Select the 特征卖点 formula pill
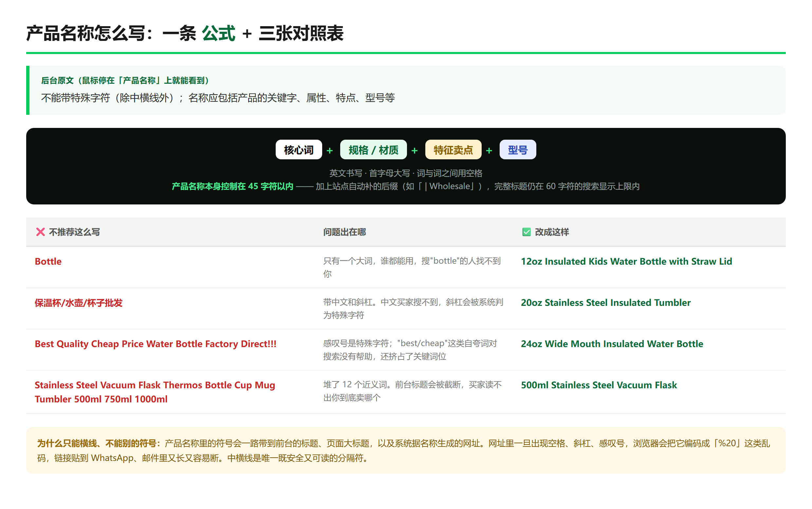 tap(453, 150)
